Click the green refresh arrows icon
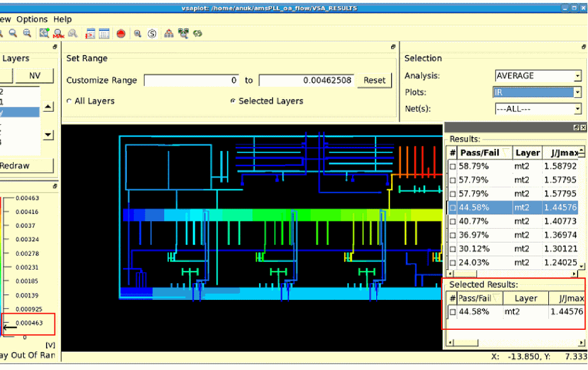The width and height of the screenshot is (588, 370). pyautogui.click(x=198, y=34)
